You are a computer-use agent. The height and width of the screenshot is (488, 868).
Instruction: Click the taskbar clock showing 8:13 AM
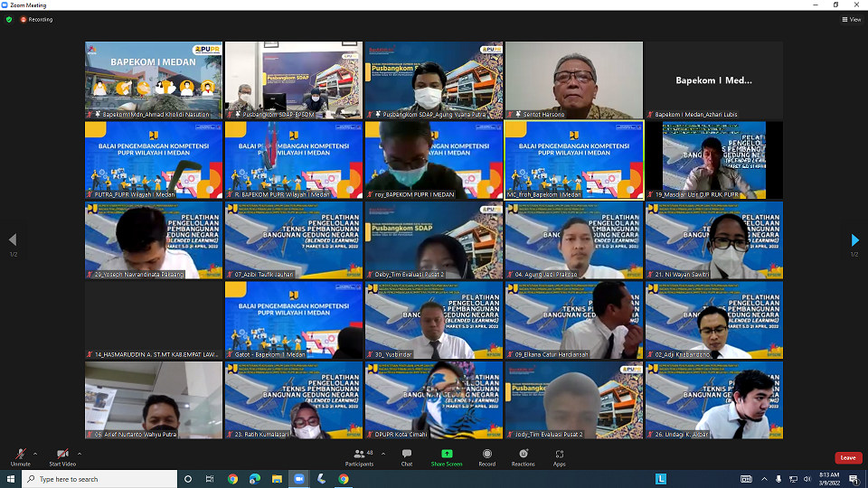tap(829, 479)
